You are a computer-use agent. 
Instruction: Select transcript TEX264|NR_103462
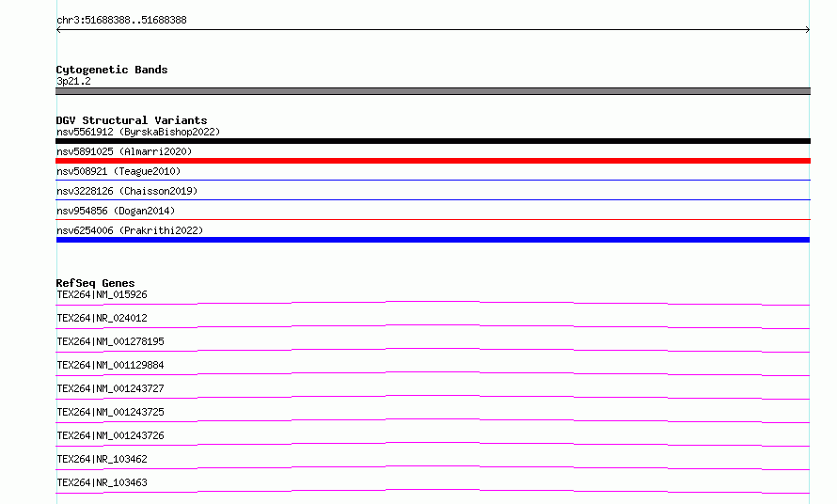[102, 459]
